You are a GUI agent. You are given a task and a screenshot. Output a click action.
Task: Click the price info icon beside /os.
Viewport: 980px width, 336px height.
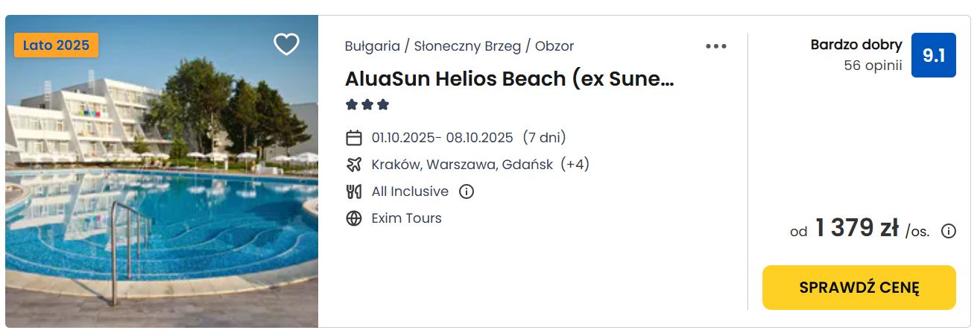point(949,231)
